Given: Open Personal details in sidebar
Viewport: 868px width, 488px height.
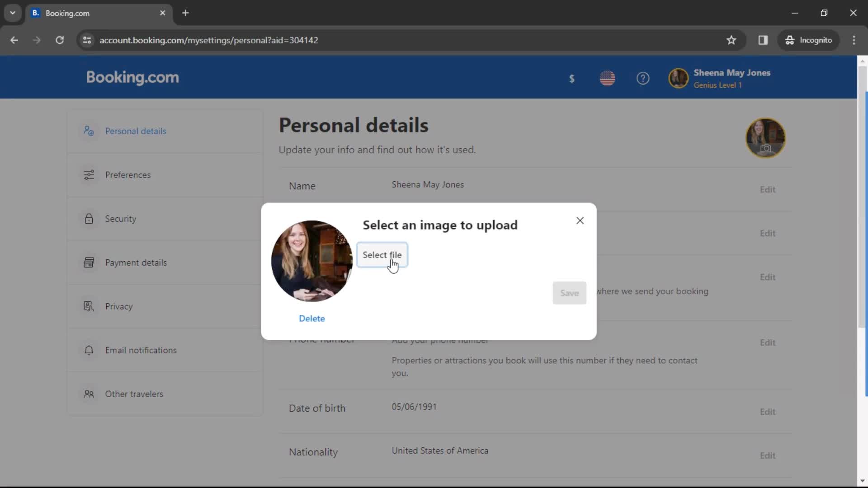Looking at the screenshot, I should click(x=165, y=131).
